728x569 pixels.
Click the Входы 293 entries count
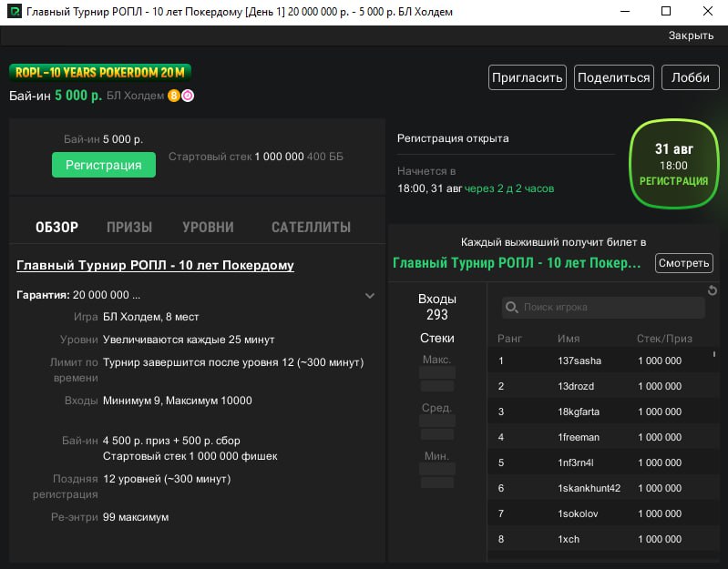coord(437,307)
